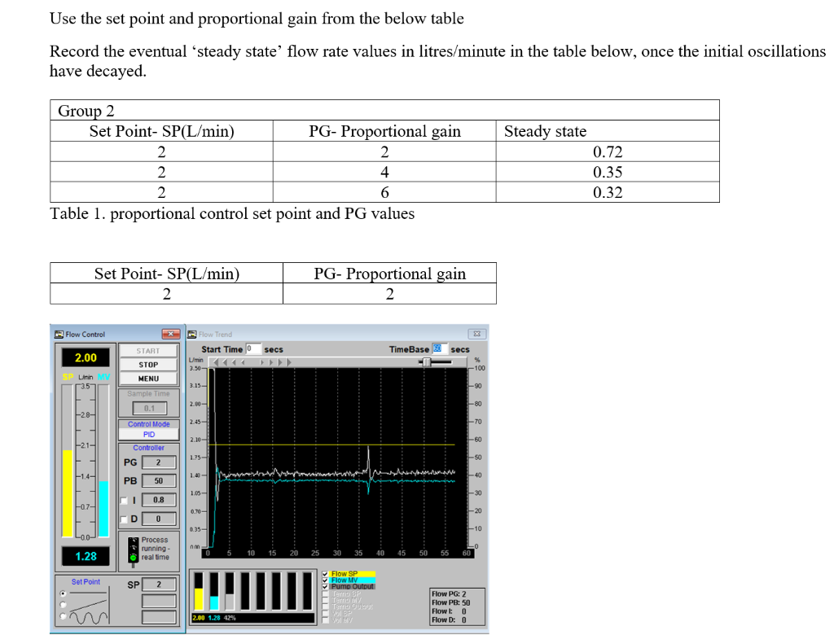Click the 2.00 set point display
The width and height of the screenshot is (834, 644).
pos(86,357)
